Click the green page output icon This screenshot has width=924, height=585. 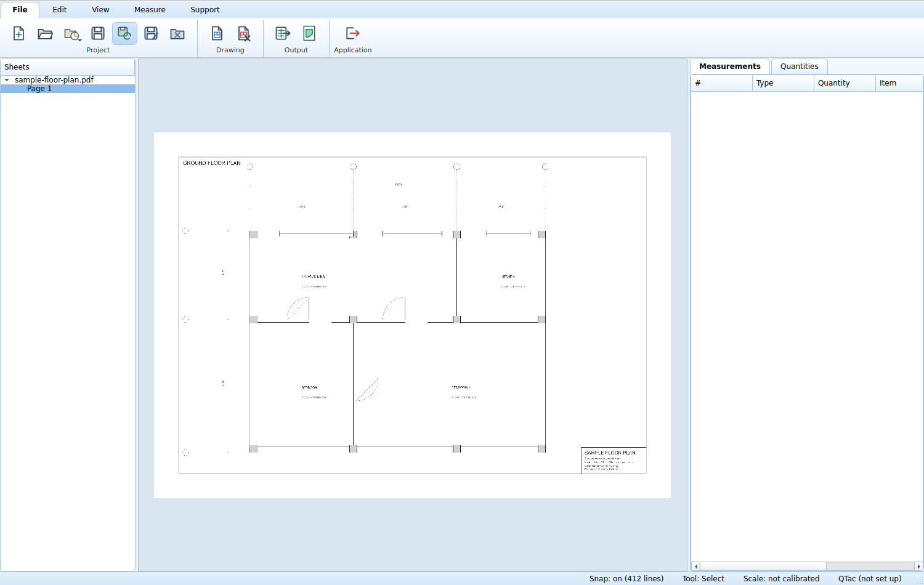tap(309, 33)
